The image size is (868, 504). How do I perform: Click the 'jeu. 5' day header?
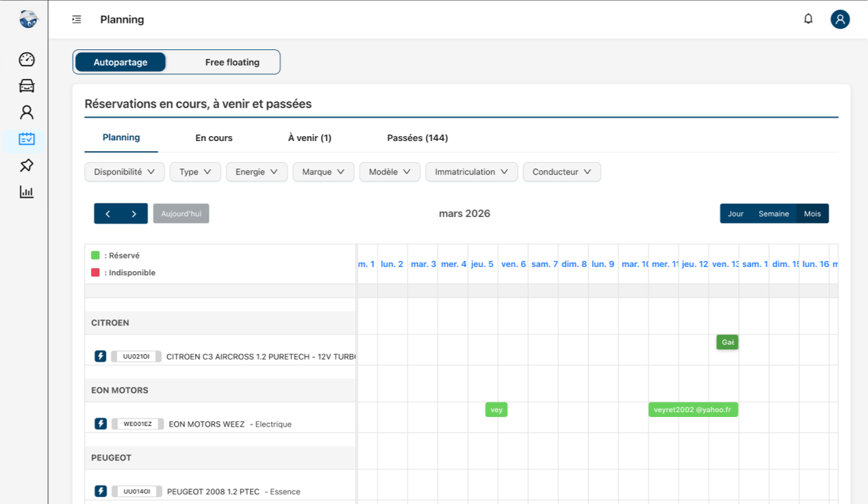(483, 264)
